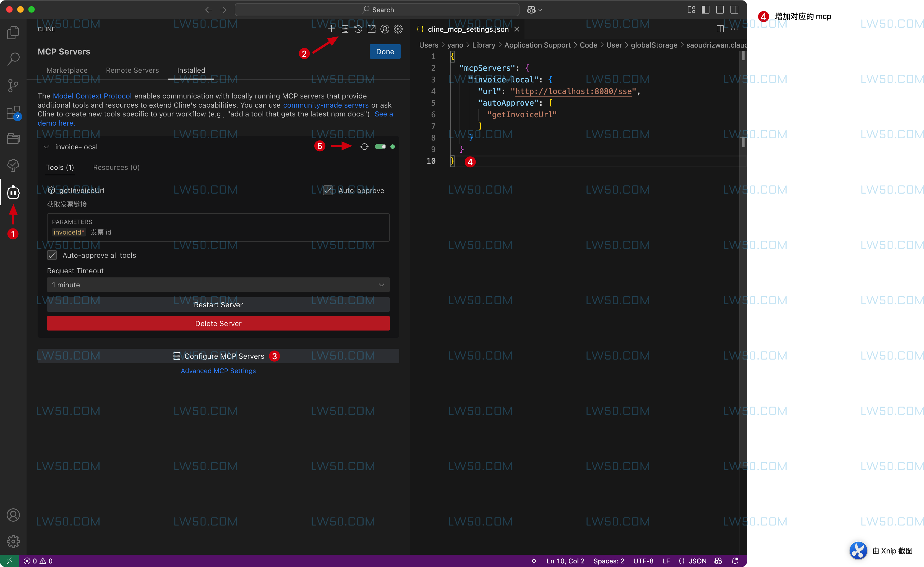The image size is (924, 567).
Task: Click the Delete Server button
Action: point(218,323)
